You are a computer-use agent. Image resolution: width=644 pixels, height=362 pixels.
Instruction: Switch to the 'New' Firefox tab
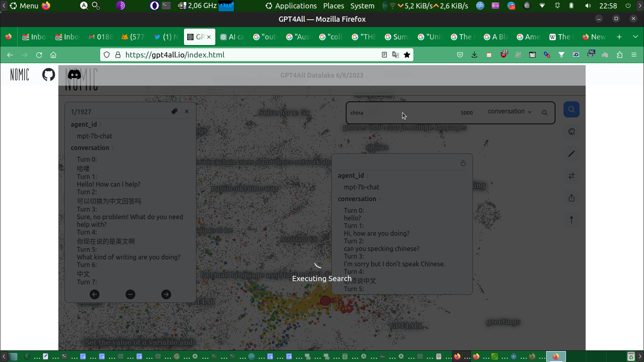(x=594, y=37)
